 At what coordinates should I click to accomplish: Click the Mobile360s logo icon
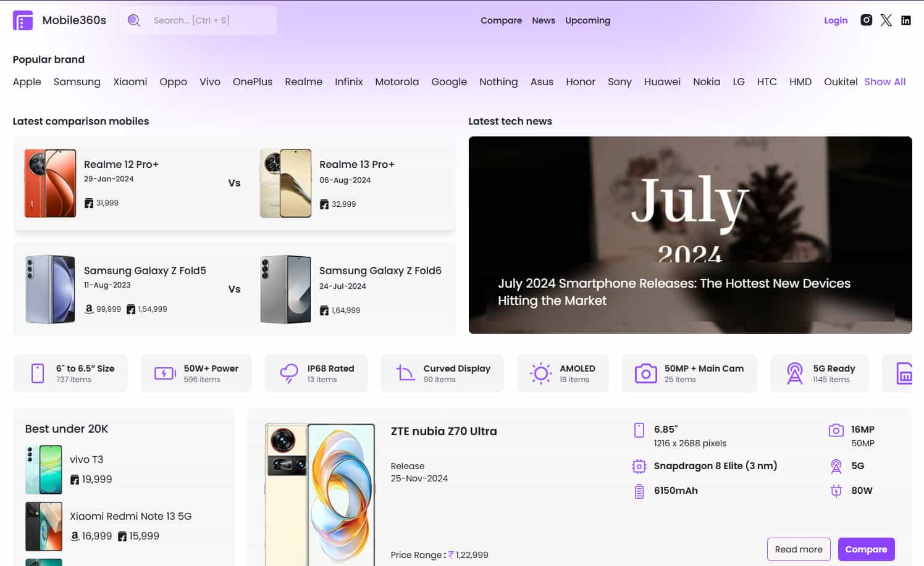[23, 20]
